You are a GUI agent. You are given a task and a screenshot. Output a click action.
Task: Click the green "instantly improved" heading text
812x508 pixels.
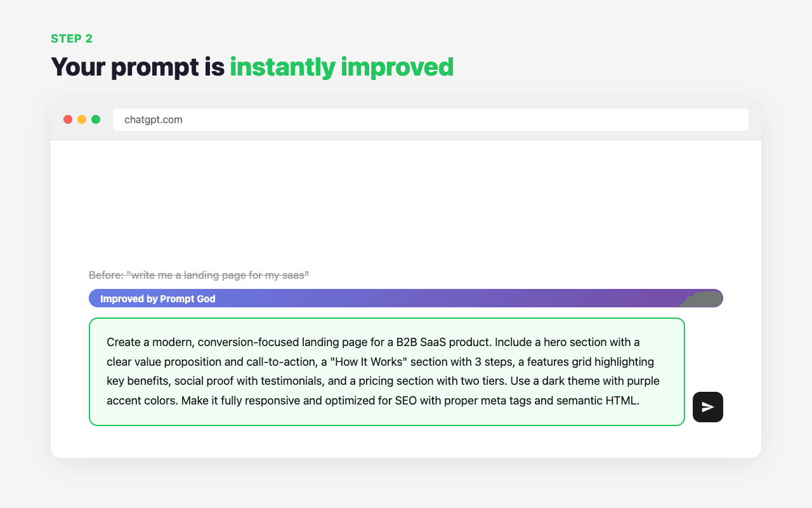pos(341,67)
